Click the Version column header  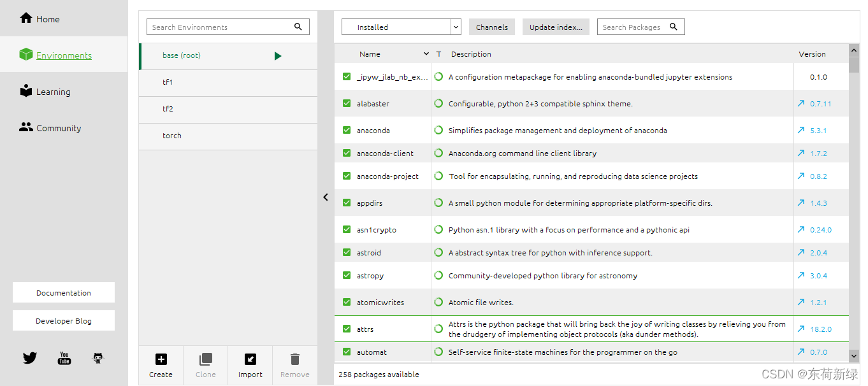(x=813, y=54)
